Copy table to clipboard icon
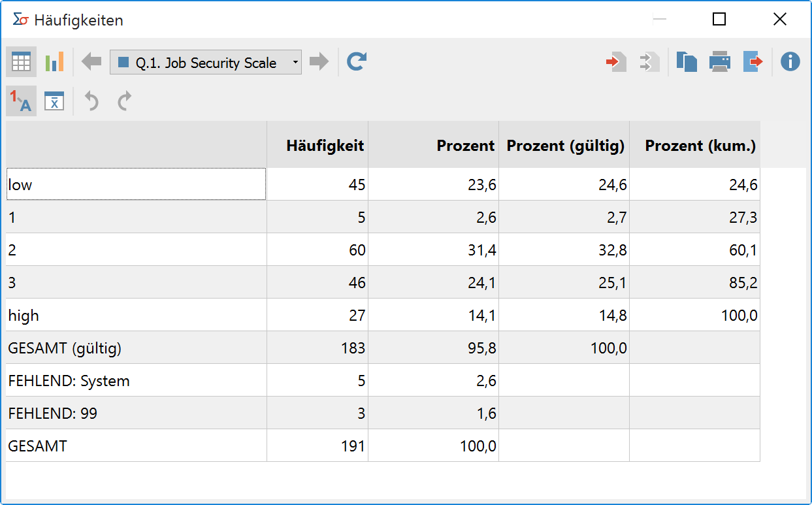This screenshot has height=505, width=812. tap(687, 62)
